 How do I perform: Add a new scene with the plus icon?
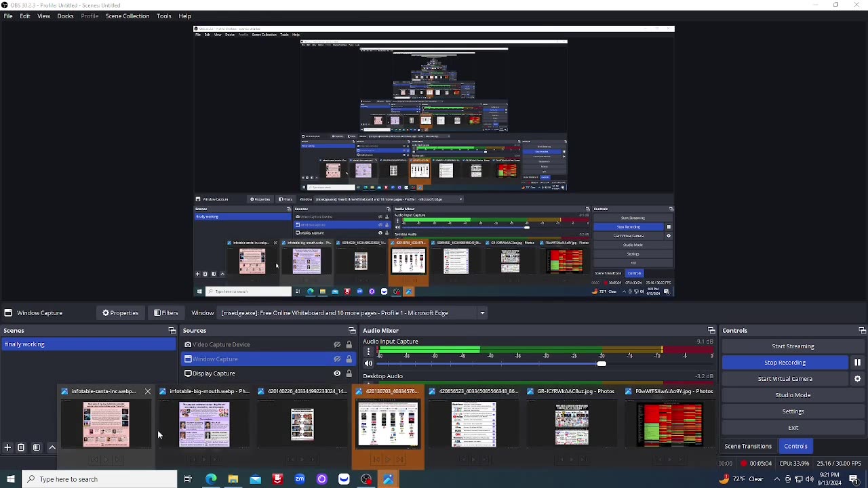[x=7, y=447]
